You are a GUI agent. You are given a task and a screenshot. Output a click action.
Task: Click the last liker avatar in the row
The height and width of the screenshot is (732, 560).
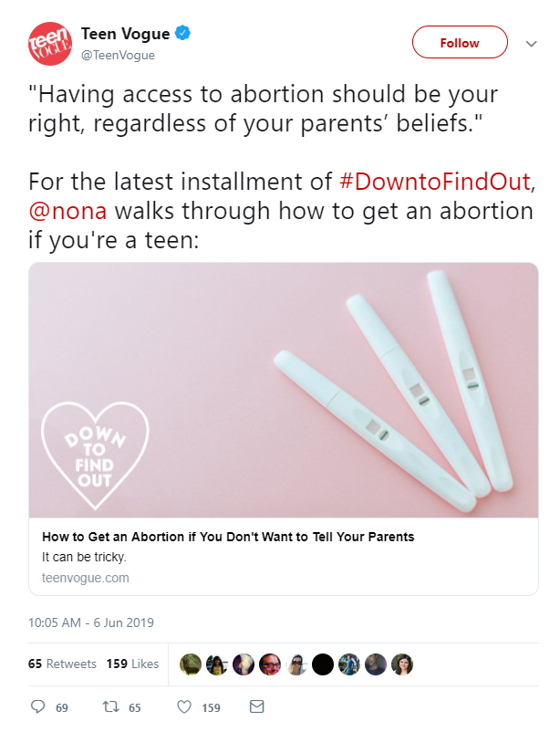[x=402, y=664]
